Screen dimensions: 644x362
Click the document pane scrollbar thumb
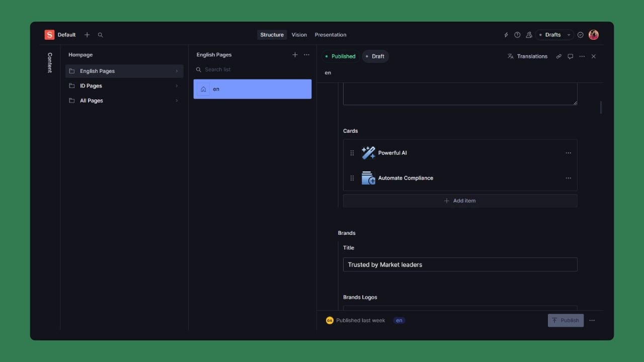pyautogui.click(x=601, y=107)
